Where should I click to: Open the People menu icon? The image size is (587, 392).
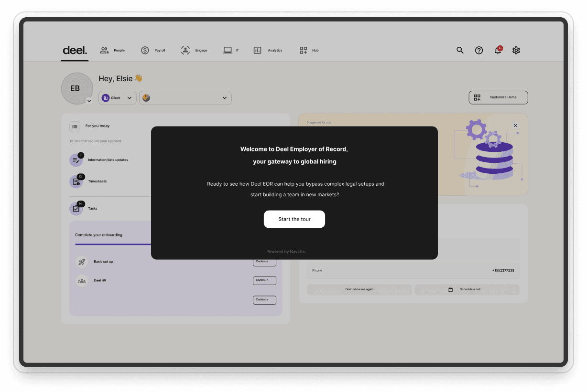(104, 50)
